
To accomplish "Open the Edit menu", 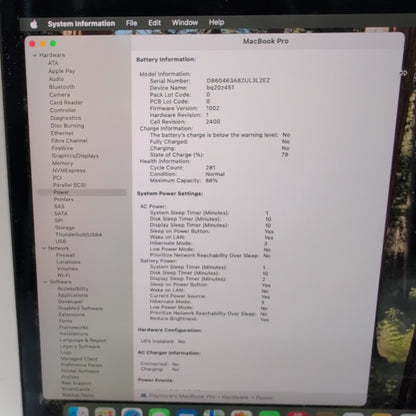I will pos(154,23).
